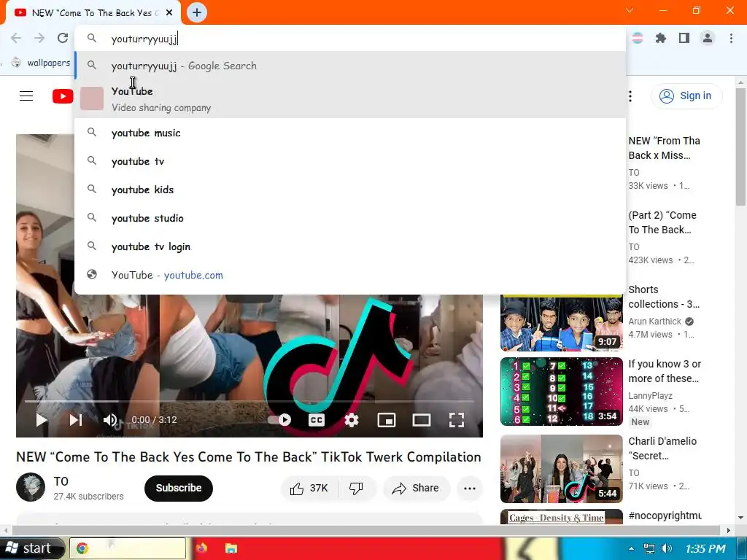Viewport: 747px width, 560px height.
Task: Enter full screen mode
Action: [457, 420]
